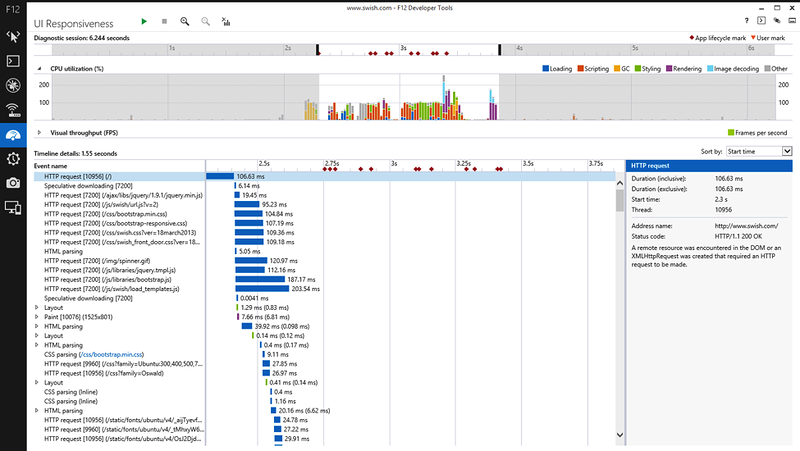The height and width of the screenshot is (451, 800).
Task: Switch to the Debugger tool
Action: (x=13, y=84)
